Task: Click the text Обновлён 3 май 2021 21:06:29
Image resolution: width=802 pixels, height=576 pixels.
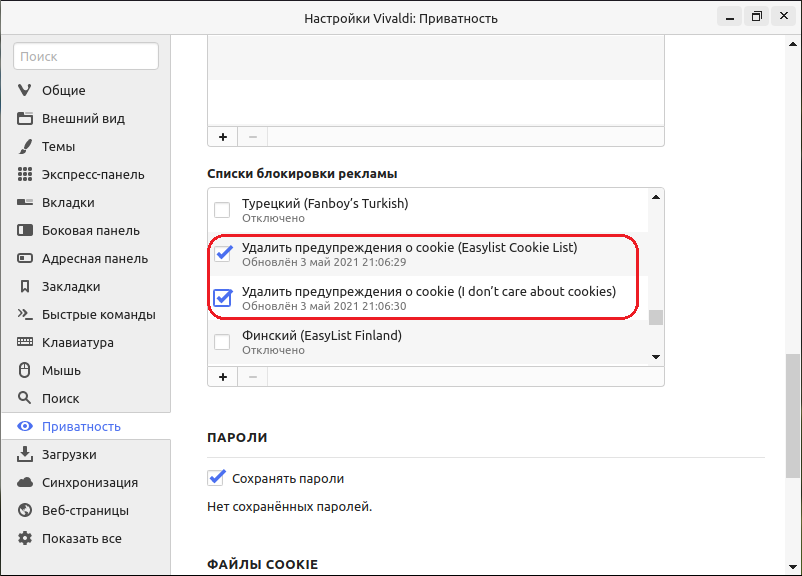Action: pyautogui.click(x=324, y=262)
